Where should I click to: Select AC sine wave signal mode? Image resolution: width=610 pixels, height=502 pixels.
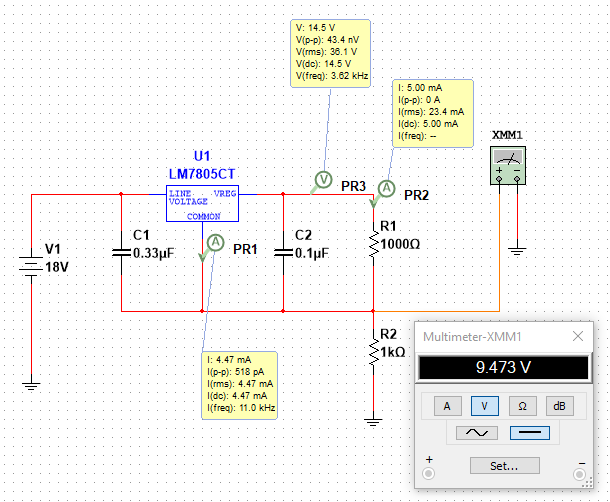point(475,433)
